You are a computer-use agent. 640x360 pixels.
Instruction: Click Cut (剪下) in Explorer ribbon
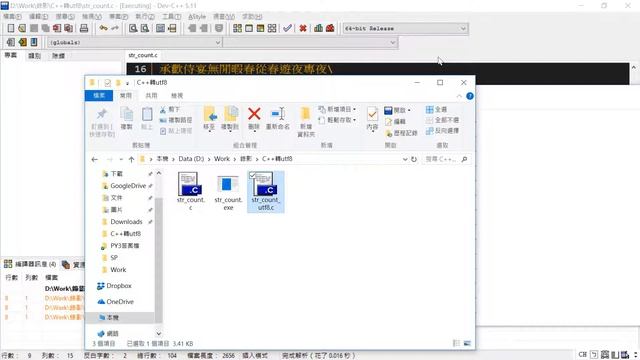170,109
